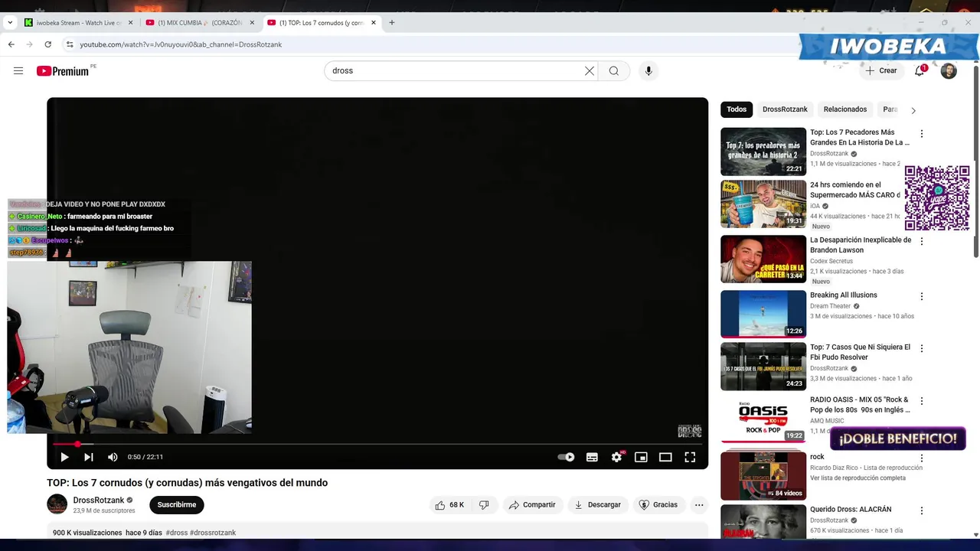Switch to MIX CUMBIA tab

pyautogui.click(x=198, y=23)
